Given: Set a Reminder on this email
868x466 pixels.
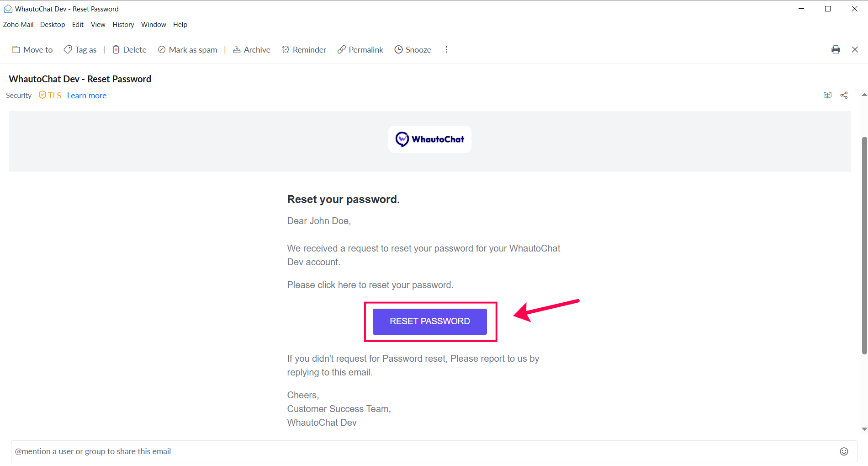Looking at the screenshot, I should pos(304,49).
